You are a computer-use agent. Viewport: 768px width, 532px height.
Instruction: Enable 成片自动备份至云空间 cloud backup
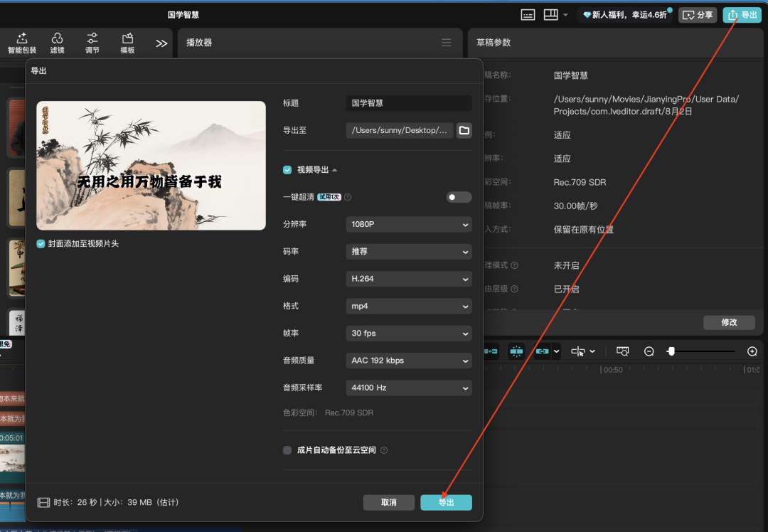[287, 449]
